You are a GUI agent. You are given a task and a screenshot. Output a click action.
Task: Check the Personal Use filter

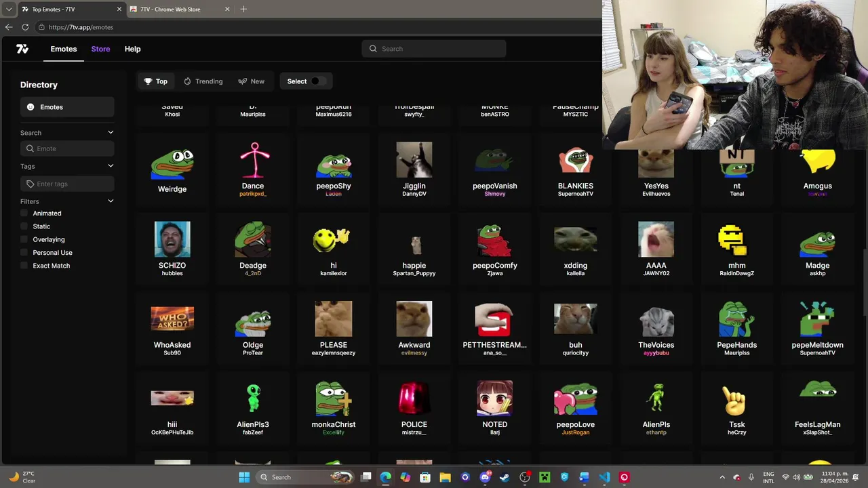[x=24, y=252]
